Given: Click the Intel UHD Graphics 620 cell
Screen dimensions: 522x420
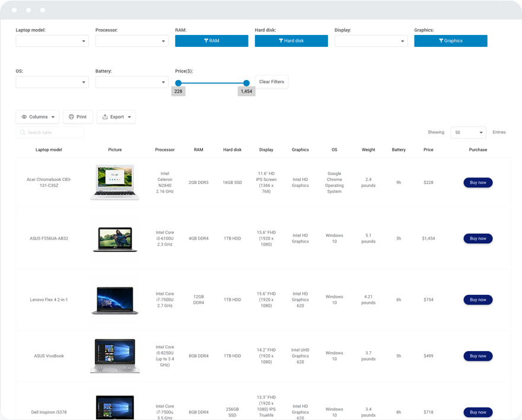Looking at the screenshot, I should coord(300,356).
